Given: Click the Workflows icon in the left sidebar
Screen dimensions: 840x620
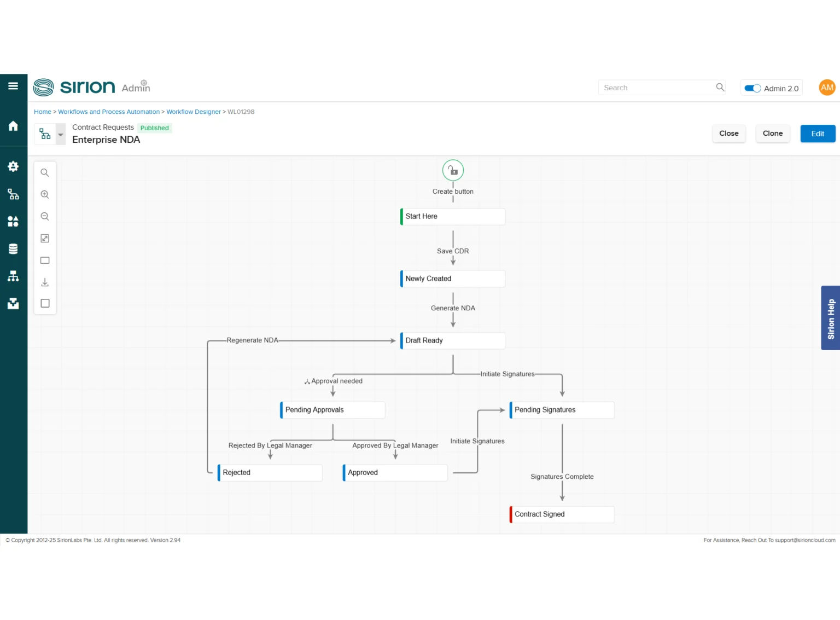Looking at the screenshot, I should click(x=13, y=194).
